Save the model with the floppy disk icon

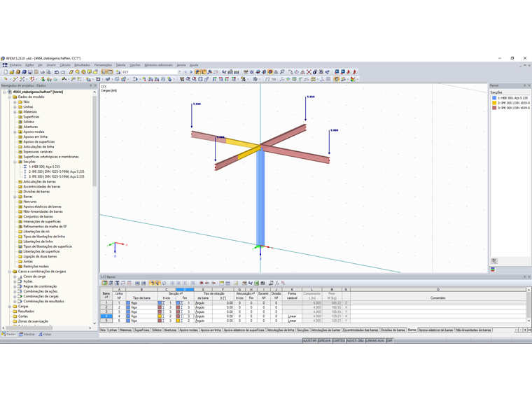tap(30, 72)
